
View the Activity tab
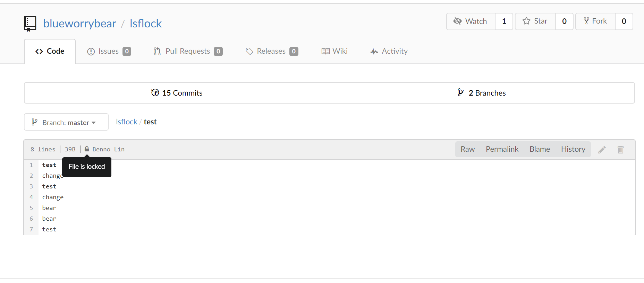coord(389,51)
